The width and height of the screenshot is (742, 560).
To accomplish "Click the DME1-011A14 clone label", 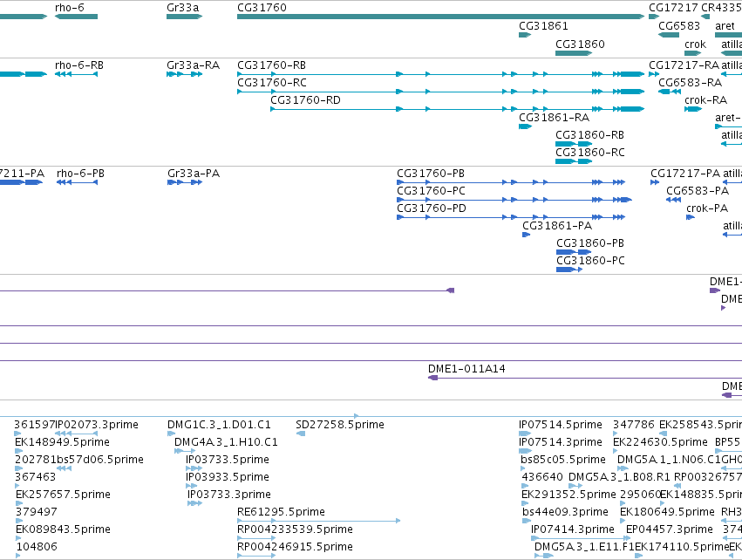I will [x=466, y=368].
